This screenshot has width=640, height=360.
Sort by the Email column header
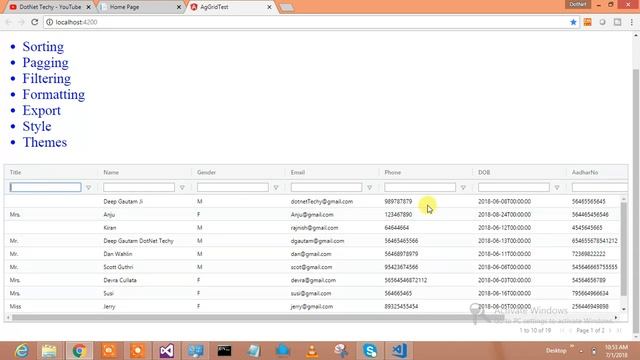(298, 172)
